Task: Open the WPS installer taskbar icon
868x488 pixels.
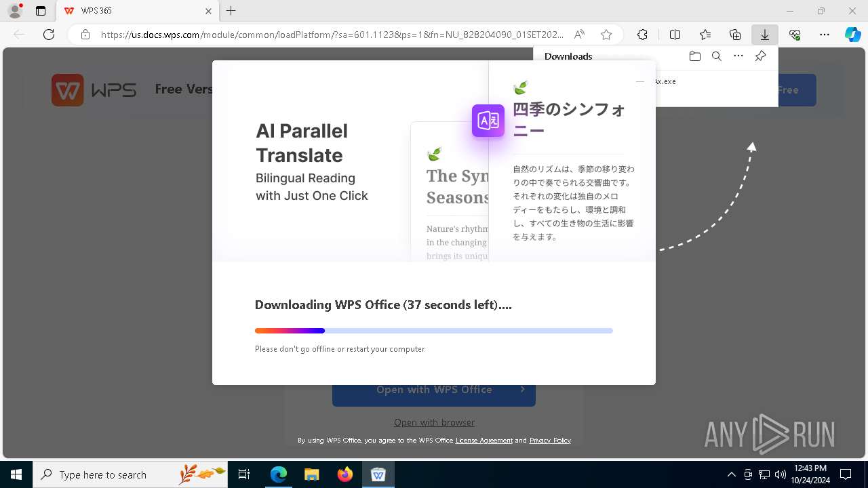Action: (x=378, y=474)
